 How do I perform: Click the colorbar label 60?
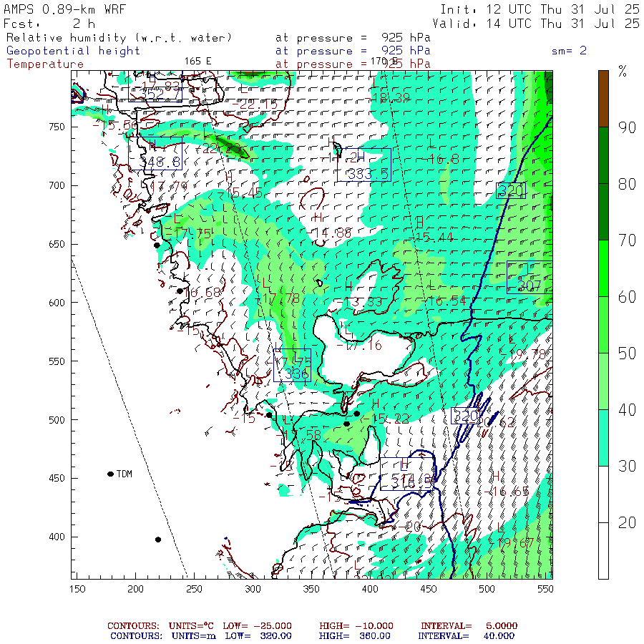627,297
